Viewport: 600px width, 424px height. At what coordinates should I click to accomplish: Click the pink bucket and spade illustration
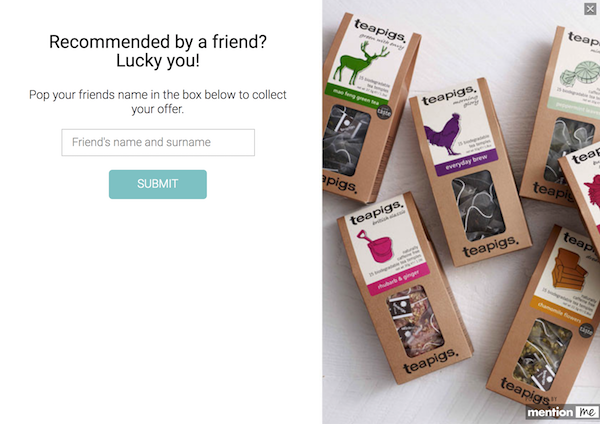376,246
